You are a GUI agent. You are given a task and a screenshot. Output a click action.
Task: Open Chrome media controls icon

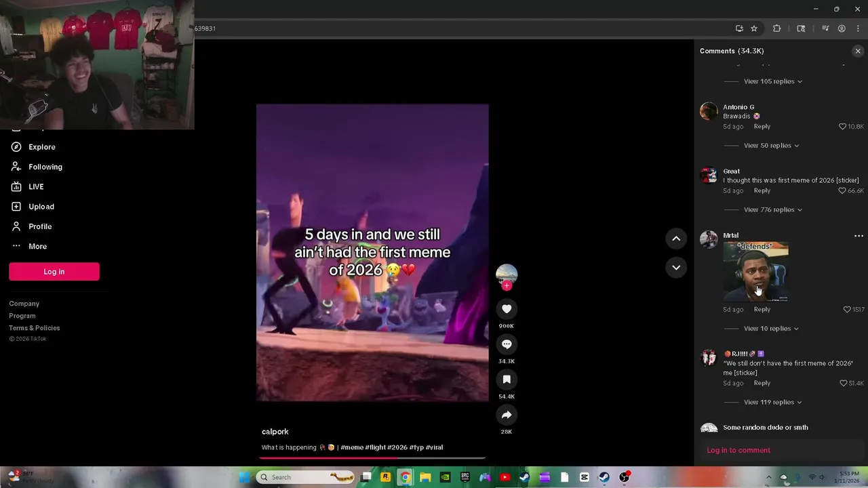pyautogui.click(x=825, y=28)
